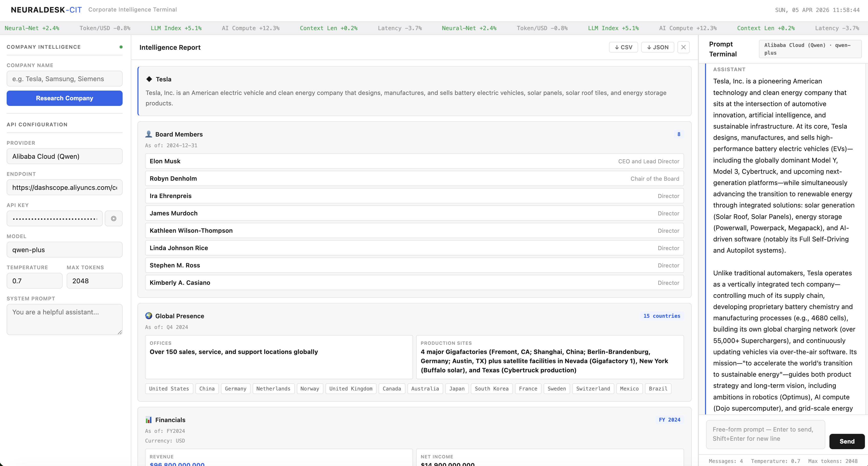This screenshot has width=868, height=466.
Task: Toggle the South Korea country tag
Action: click(492, 389)
